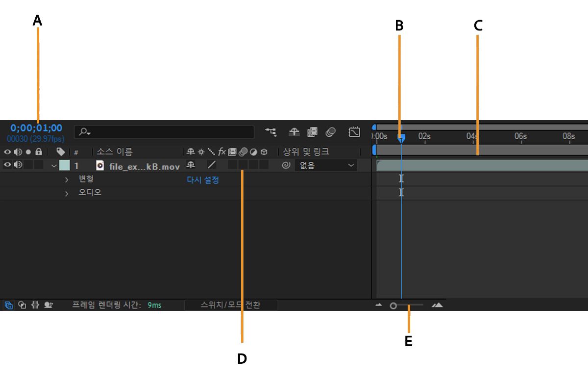Click the lock column header icon

click(x=38, y=152)
